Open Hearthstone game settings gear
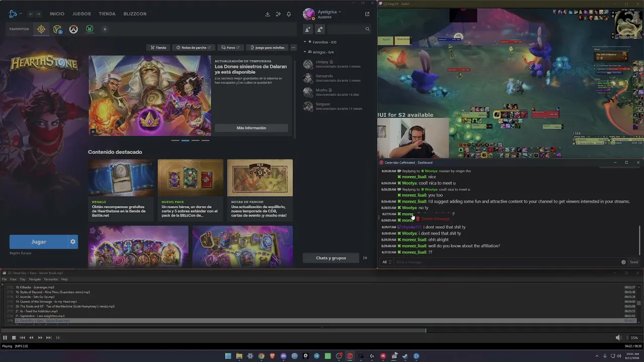Viewport: 644px width, 362px height. click(73, 242)
